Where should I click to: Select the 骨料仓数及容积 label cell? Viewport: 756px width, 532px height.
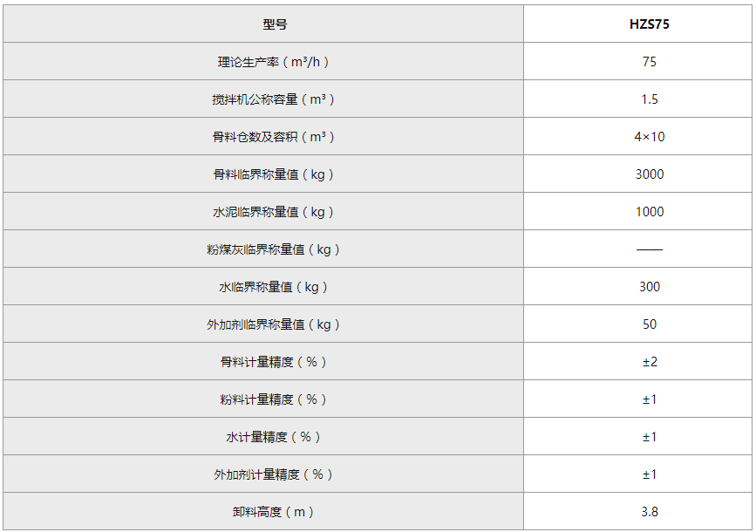[274, 137]
